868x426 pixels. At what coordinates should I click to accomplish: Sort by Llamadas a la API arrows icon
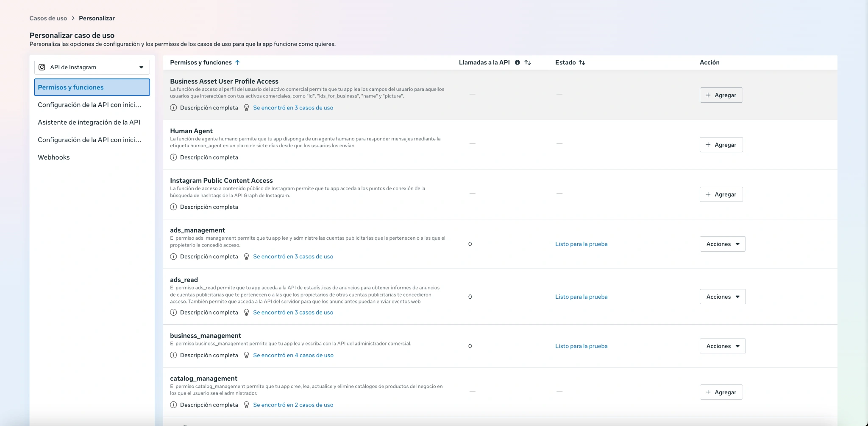point(528,62)
